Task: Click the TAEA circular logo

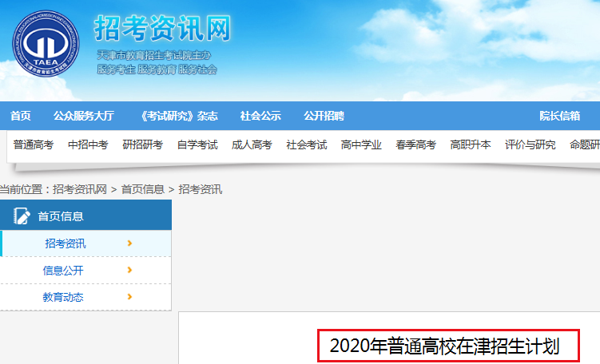Action: tap(46, 43)
